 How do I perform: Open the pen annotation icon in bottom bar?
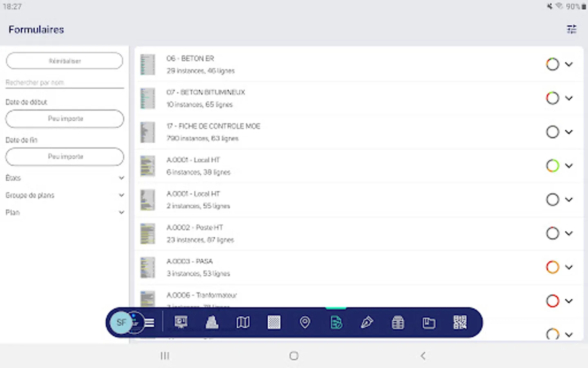click(x=367, y=322)
